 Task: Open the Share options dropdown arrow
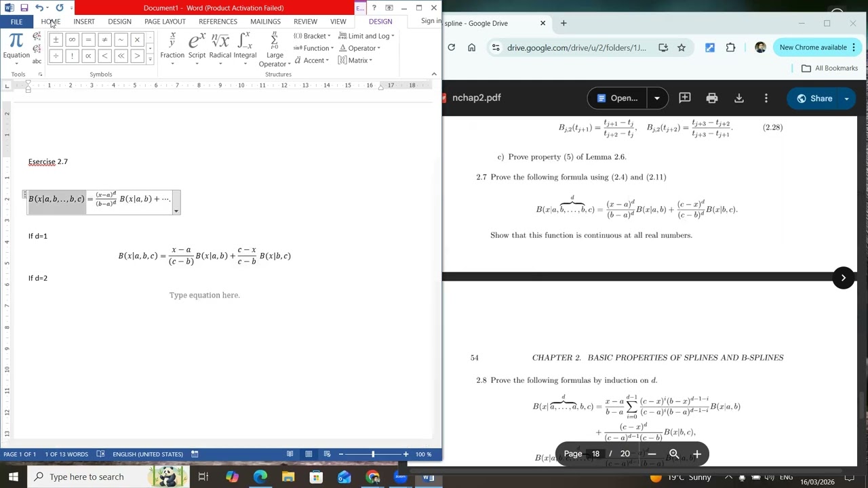point(846,99)
